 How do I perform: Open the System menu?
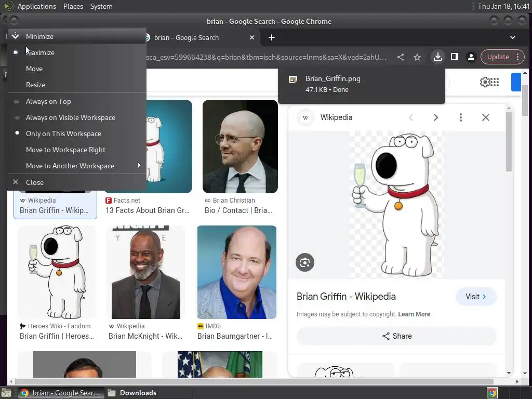pyautogui.click(x=101, y=6)
